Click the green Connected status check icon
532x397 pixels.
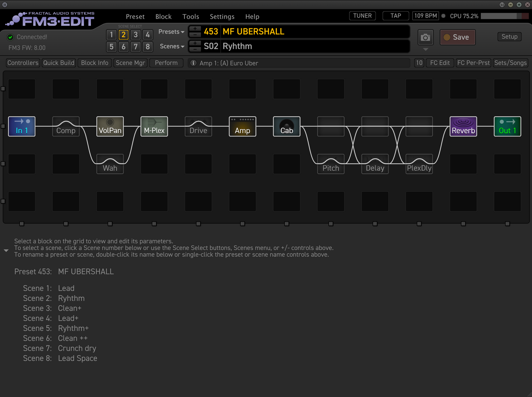[10, 37]
